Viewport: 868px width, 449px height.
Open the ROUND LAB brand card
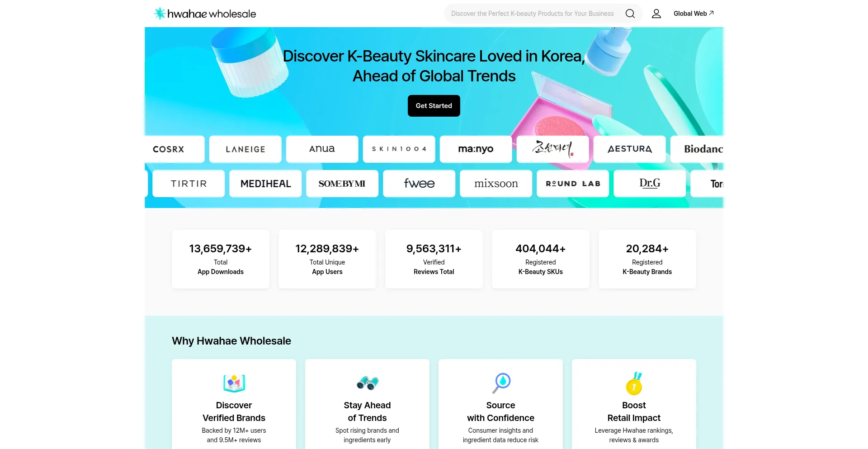(572, 184)
